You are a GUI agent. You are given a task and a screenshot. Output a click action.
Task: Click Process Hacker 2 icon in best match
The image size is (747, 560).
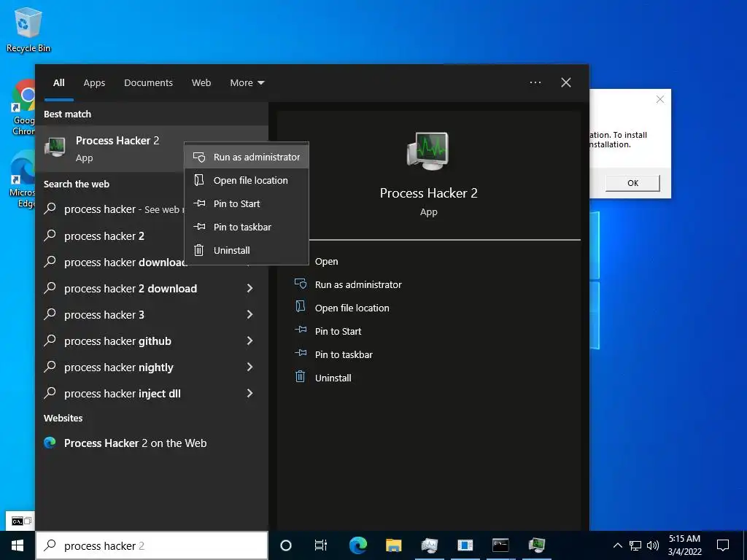(55, 147)
